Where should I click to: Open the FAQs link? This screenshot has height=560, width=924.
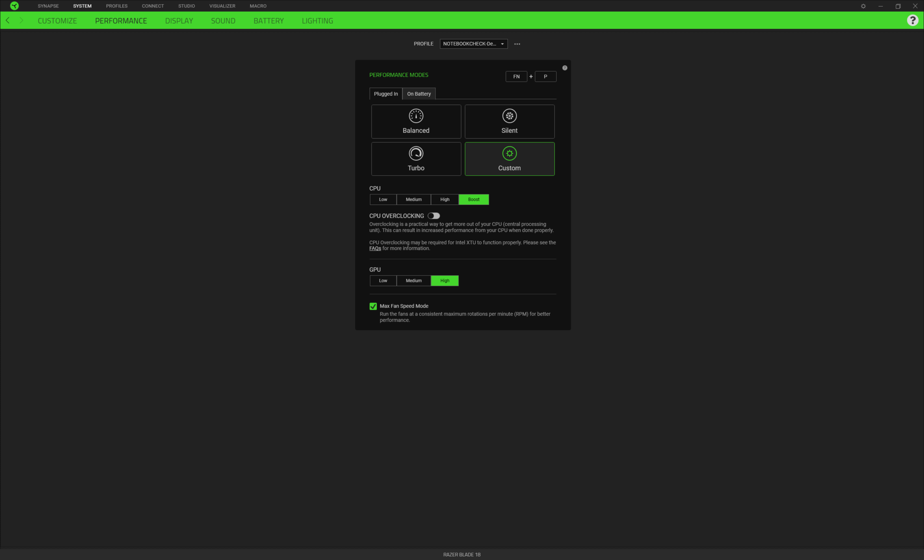375,249
